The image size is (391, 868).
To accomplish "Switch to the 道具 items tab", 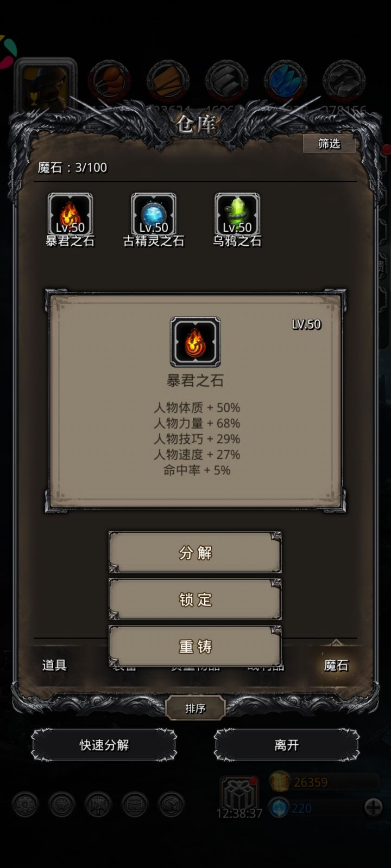I will [54, 665].
